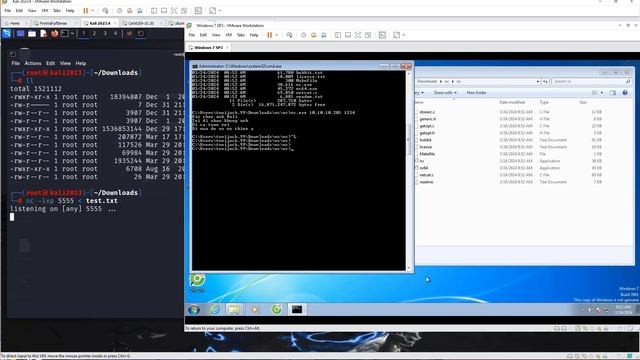Open VM menu in Windows 7 VMware window
The width and height of the screenshot is (640, 360).
[x=229, y=35]
